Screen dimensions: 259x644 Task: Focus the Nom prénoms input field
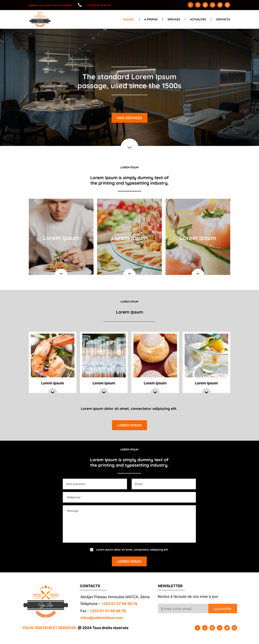[95, 484]
